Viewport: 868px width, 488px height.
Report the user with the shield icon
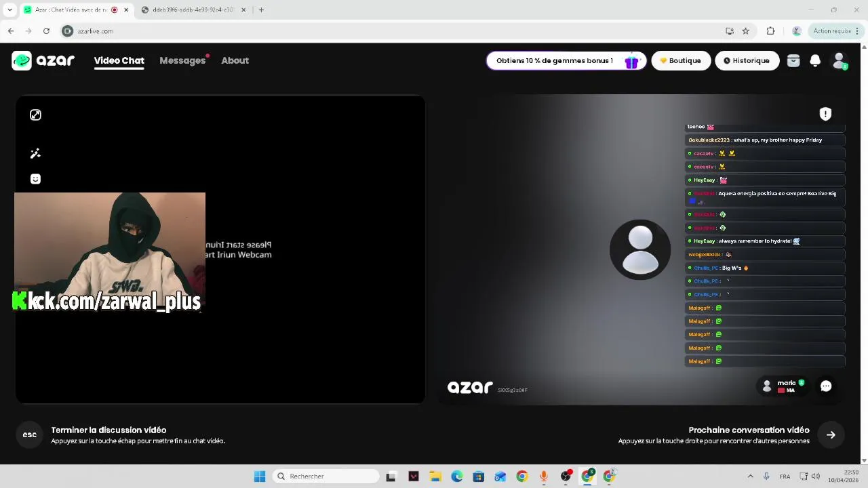825,114
